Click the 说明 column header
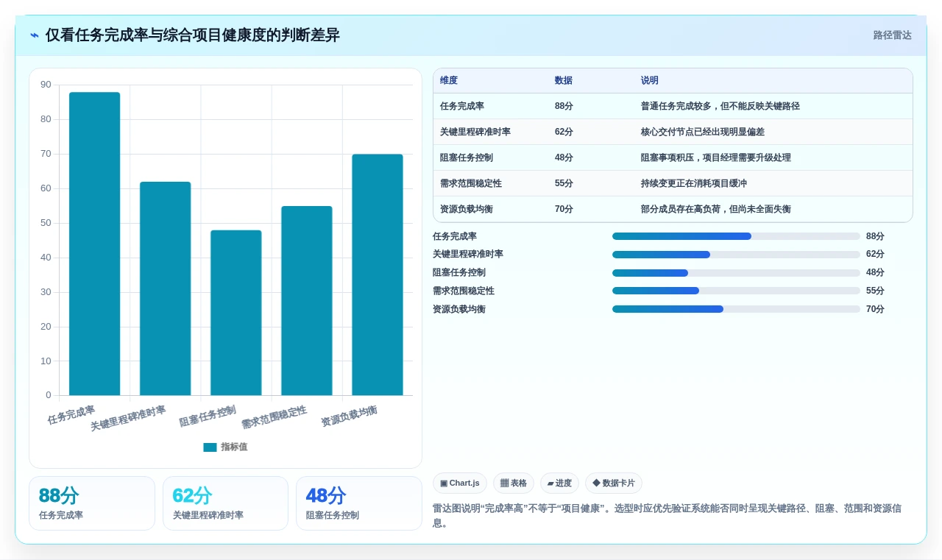The width and height of the screenshot is (942, 560). pos(650,80)
